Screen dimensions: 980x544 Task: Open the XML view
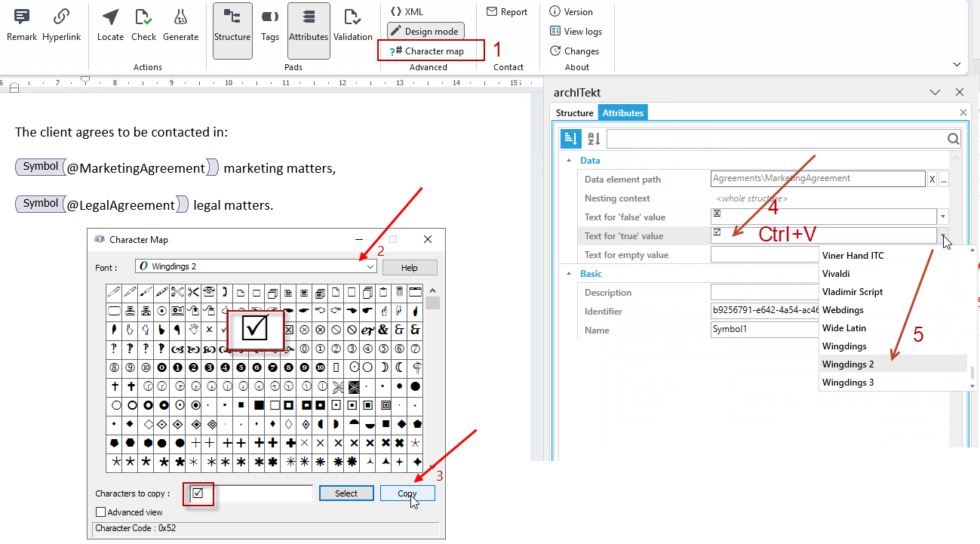407,12
